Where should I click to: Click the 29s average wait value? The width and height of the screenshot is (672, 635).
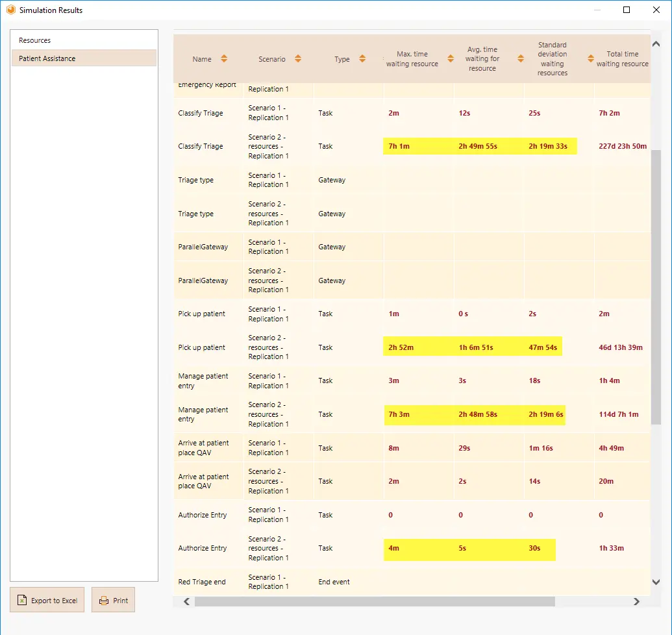[x=465, y=448]
